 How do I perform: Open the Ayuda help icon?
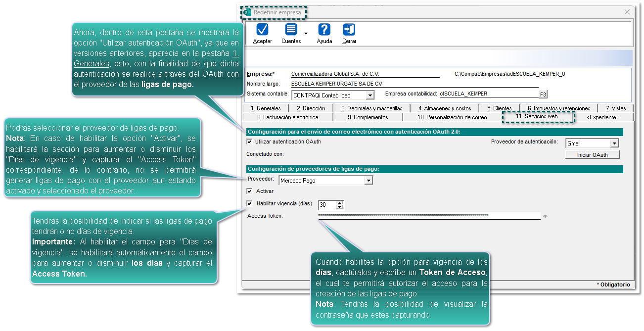tap(324, 29)
